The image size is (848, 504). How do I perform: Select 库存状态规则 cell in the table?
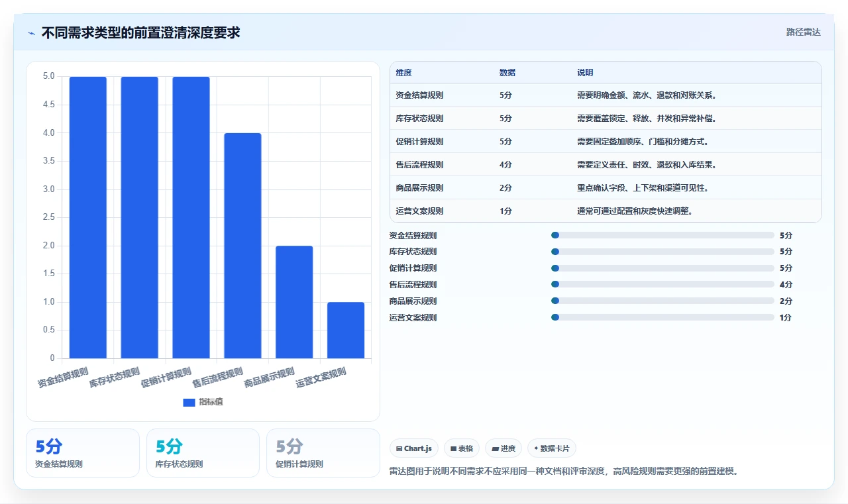[x=419, y=119]
